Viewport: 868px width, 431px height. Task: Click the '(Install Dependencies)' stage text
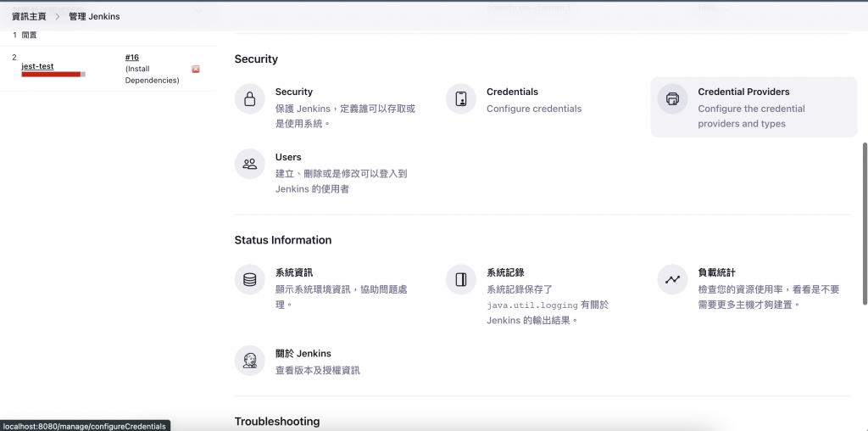(153, 75)
